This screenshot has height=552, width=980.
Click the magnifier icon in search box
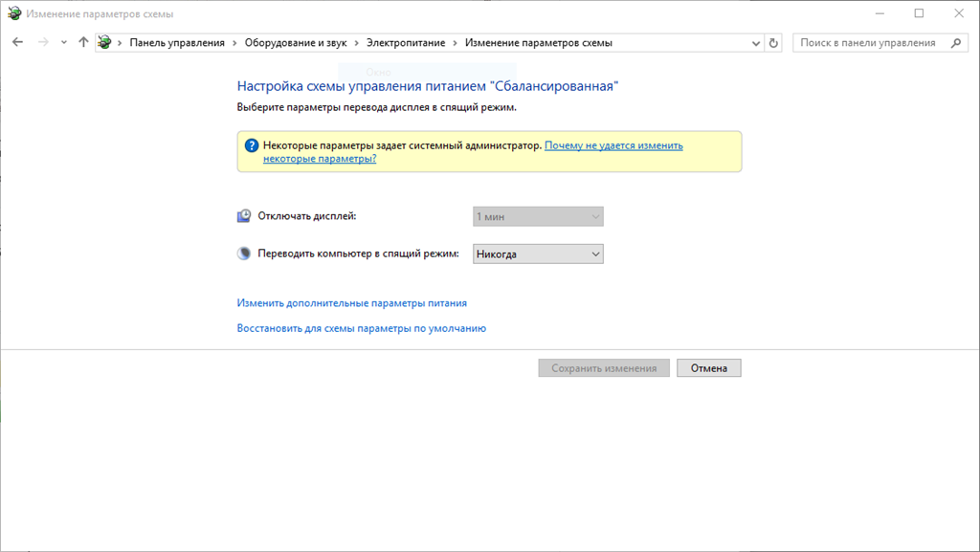tap(955, 43)
